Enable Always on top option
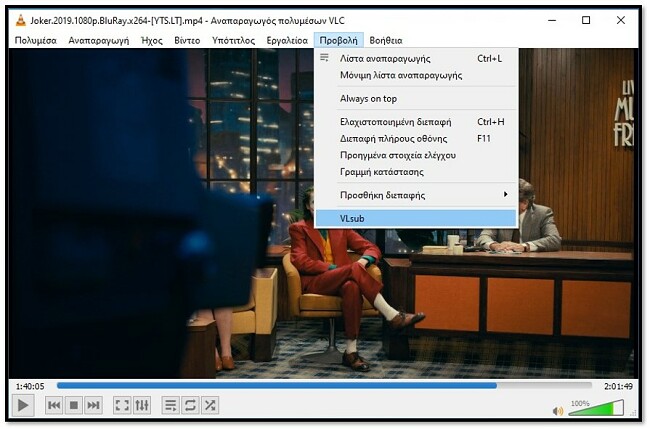 pyautogui.click(x=416, y=99)
